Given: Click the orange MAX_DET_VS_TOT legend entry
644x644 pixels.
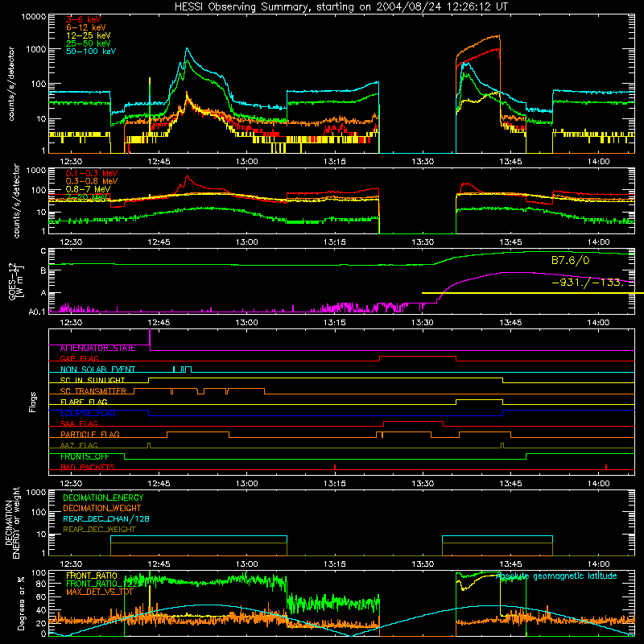Looking at the screenshot, I should (x=100, y=592).
